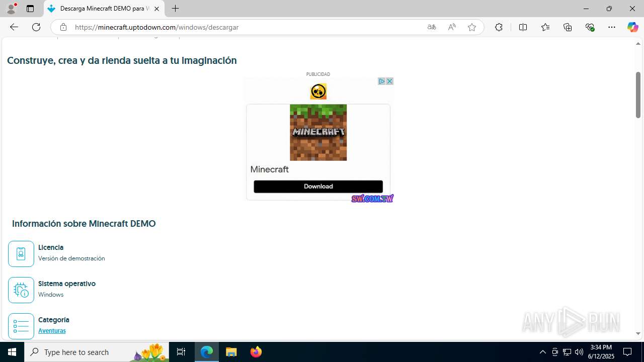Show hidden system tray icons
Screen dimensions: 644x362
click(542, 352)
